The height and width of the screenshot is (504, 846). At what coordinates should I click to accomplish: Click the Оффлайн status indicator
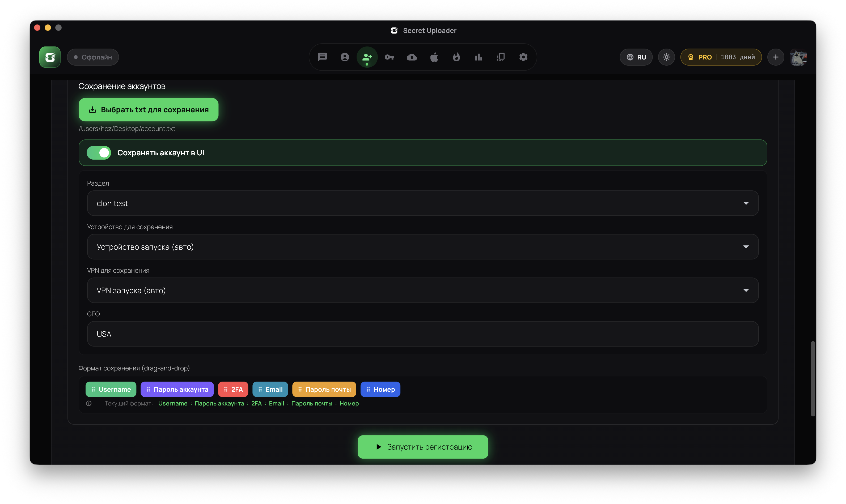click(93, 57)
